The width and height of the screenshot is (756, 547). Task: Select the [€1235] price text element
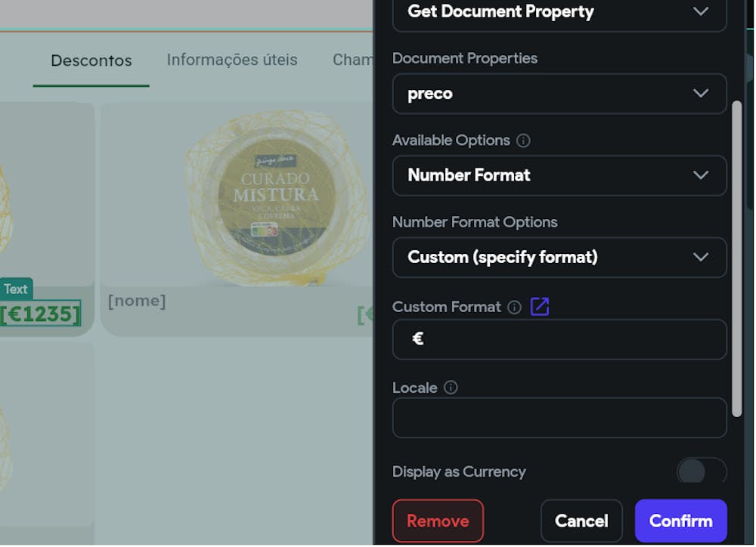pyautogui.click(x=41, y=314)
